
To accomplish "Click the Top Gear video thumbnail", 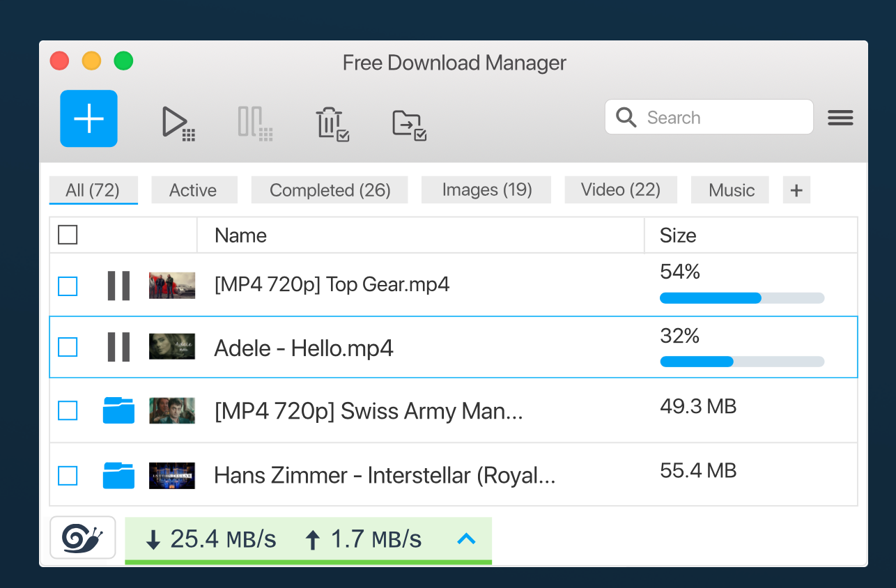I will [172, 286].
